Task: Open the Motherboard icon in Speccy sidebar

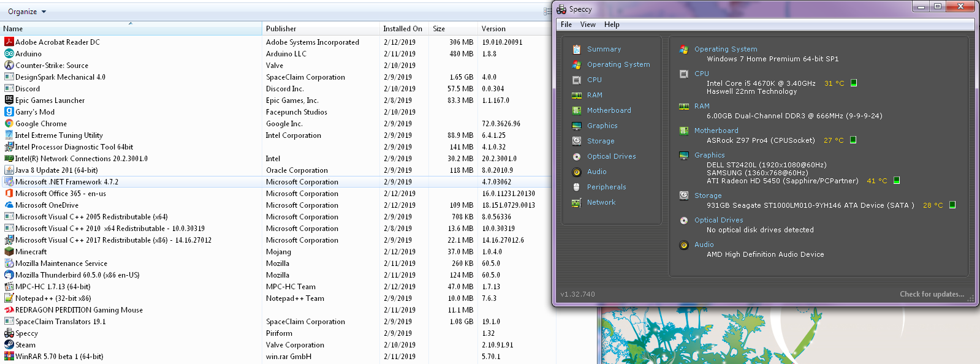Action: click(576, 110)
